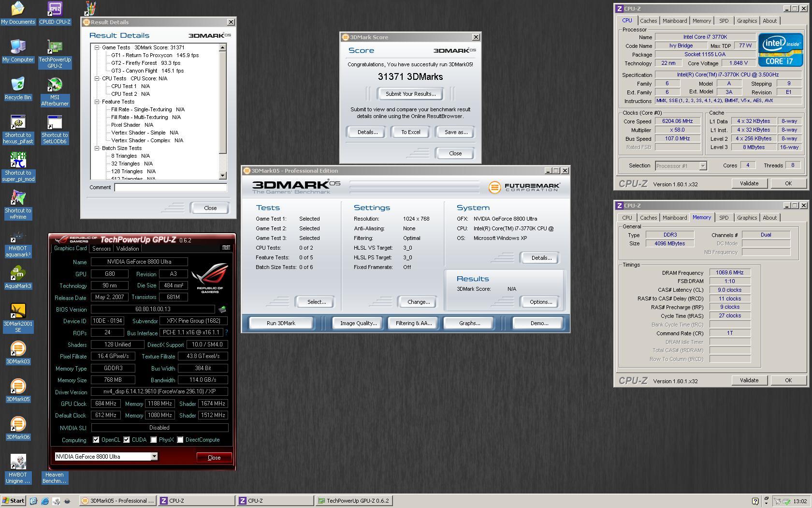Image resolution: width=812 pixels, height=508 pixels.
Task: Collapse the Batch Size Tests tree node
Action: (97, 148)
